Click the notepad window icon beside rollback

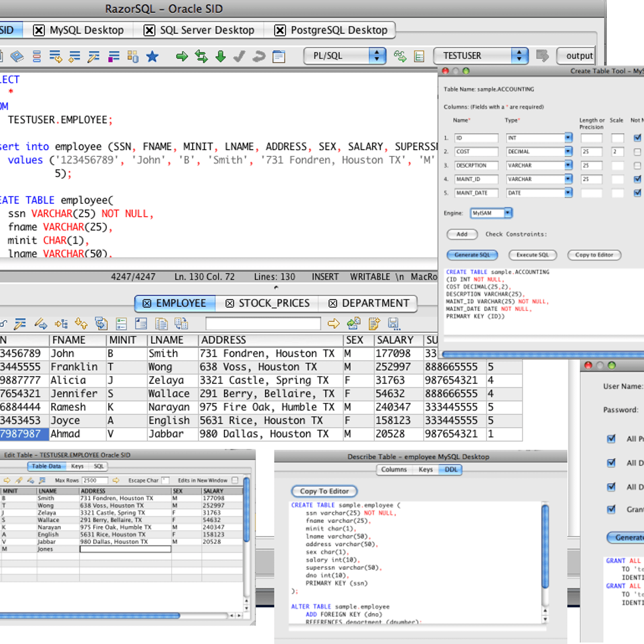tap(279, 56)
